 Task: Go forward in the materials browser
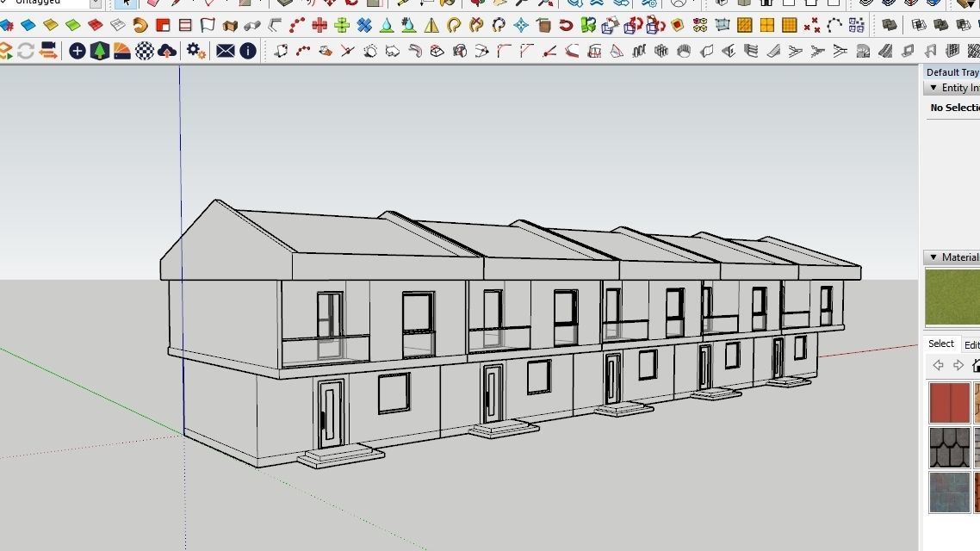tap(958, 365)
